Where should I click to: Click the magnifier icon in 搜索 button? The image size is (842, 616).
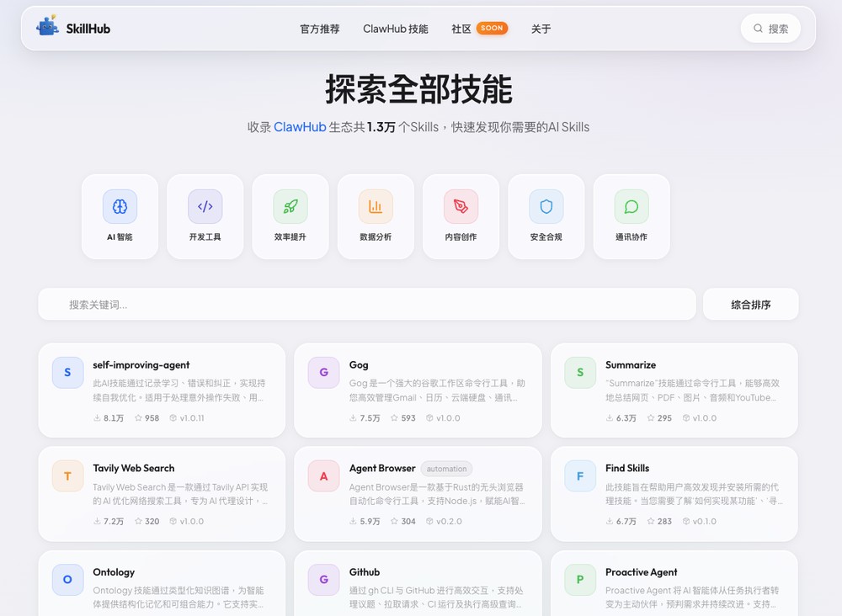(757, 28)
